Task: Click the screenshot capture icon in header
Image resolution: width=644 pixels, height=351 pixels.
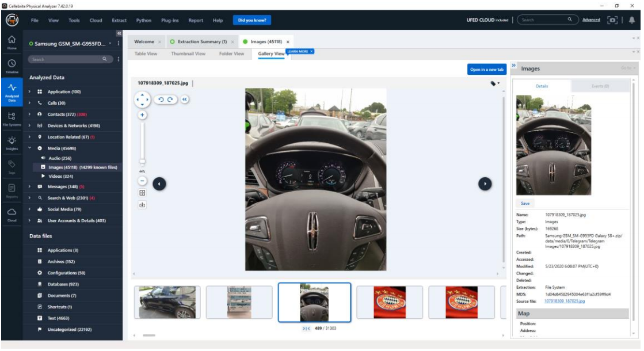Action: [612, 20]
